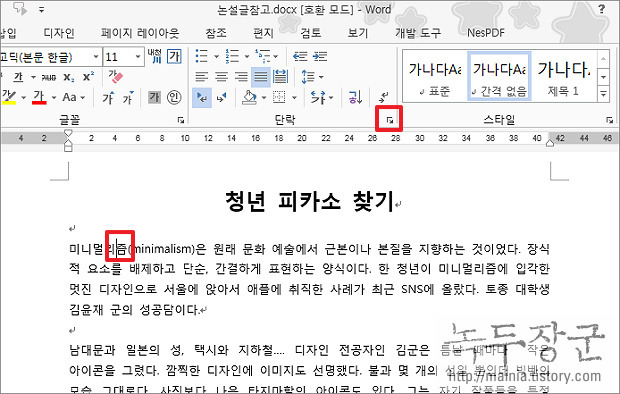Open the font color dropdown arrow
Screen dimensions: 620x394
(x=54, y=98)
